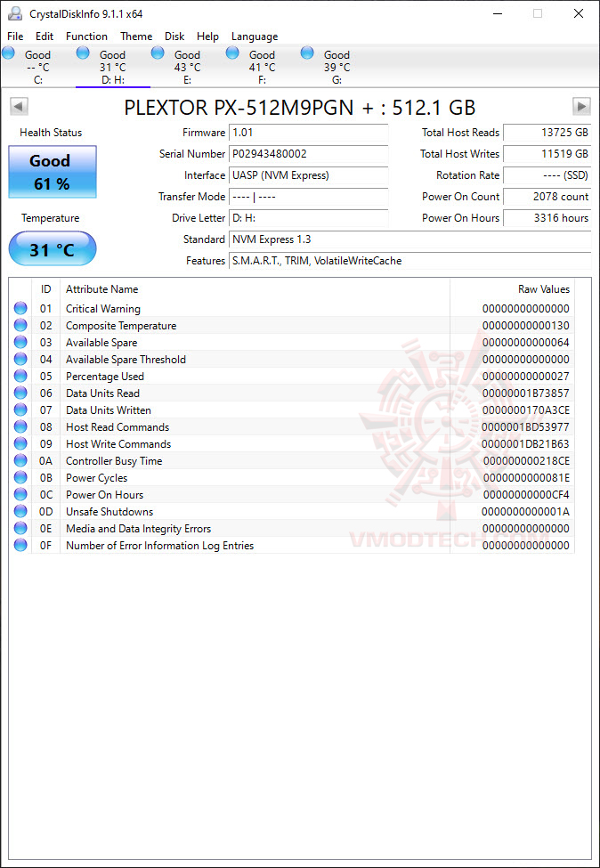Click status orb for Power Cycles row
Image resolution: width=600 pixels, height=868 pixels.
click(20, 477)
